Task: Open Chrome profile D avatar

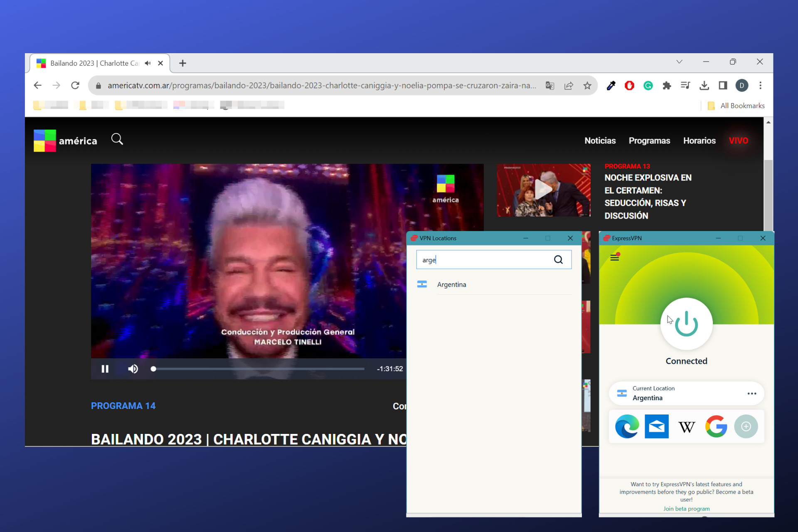Action: click(x=742, y=86)
